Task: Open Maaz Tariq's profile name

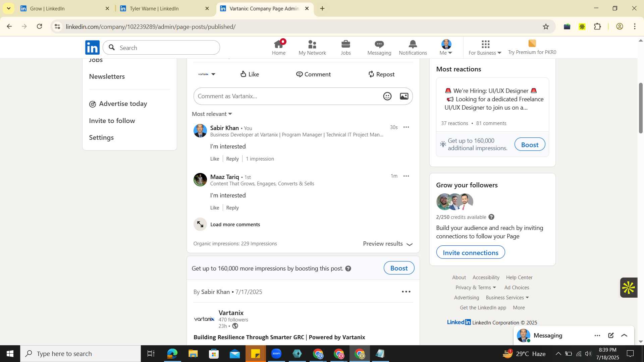Action: [224, 177]
